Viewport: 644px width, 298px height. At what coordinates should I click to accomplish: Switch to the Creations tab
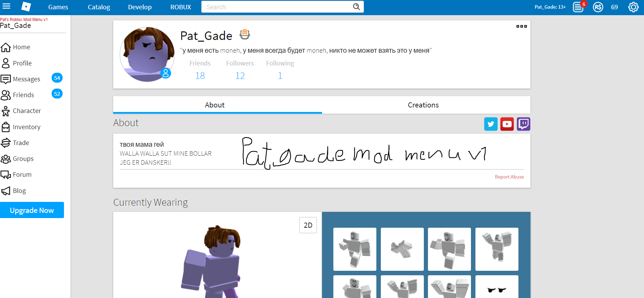pos(426,105)
